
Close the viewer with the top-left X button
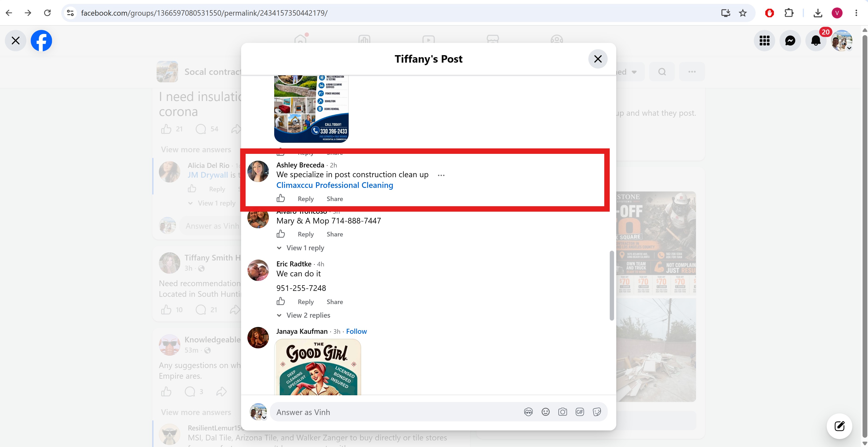(15, 41)
